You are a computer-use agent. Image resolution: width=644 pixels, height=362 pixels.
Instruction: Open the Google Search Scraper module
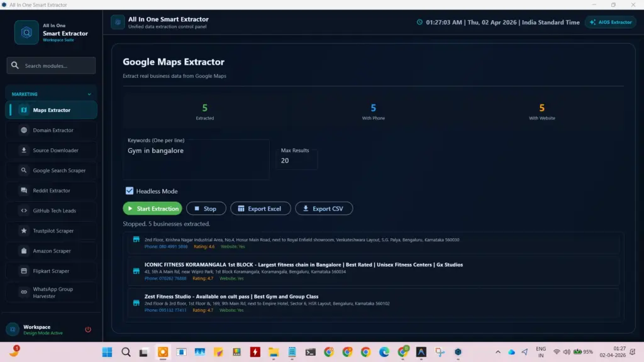[52, 170]
